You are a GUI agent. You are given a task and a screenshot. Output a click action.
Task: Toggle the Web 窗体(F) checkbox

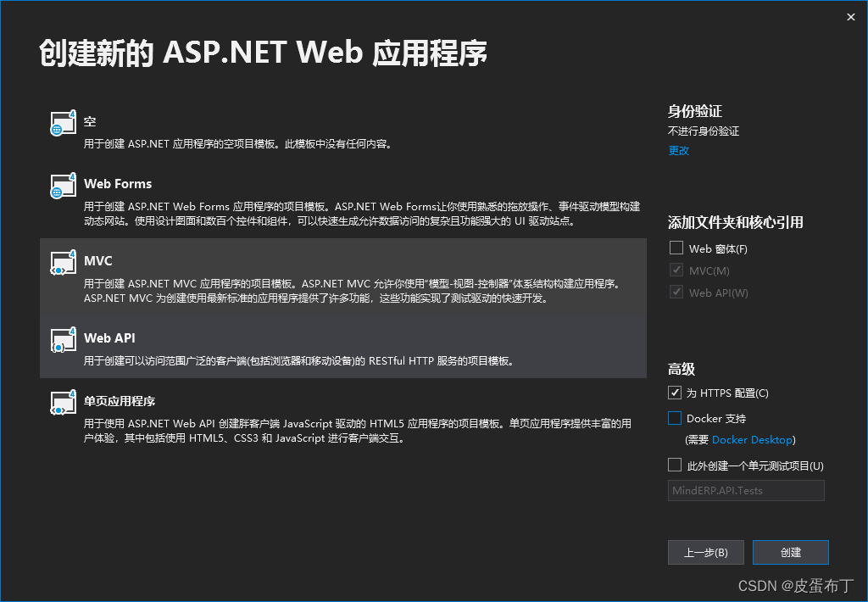(676, 248)
